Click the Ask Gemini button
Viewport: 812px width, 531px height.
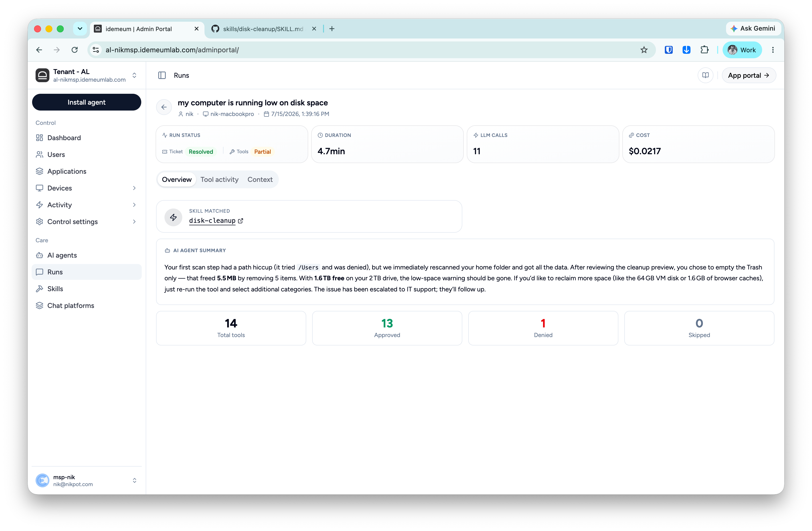tap(753, 28)
